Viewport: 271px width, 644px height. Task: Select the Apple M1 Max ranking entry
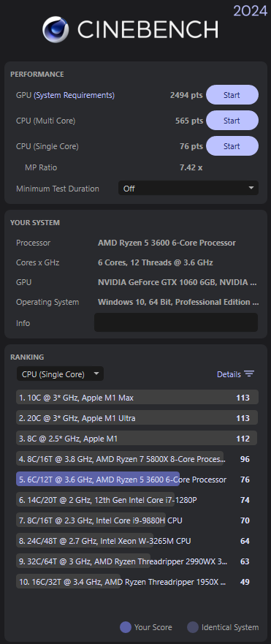(x=137, y=397)
